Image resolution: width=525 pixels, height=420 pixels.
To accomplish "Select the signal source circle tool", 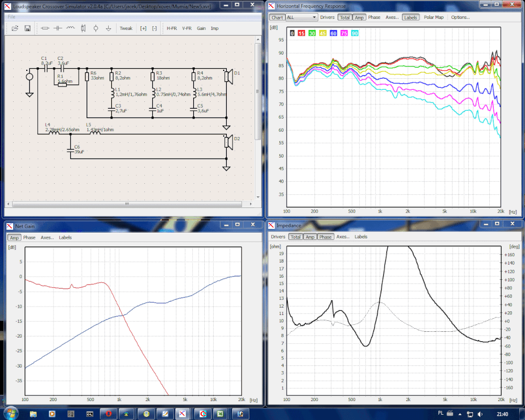I will click(96, 28).
